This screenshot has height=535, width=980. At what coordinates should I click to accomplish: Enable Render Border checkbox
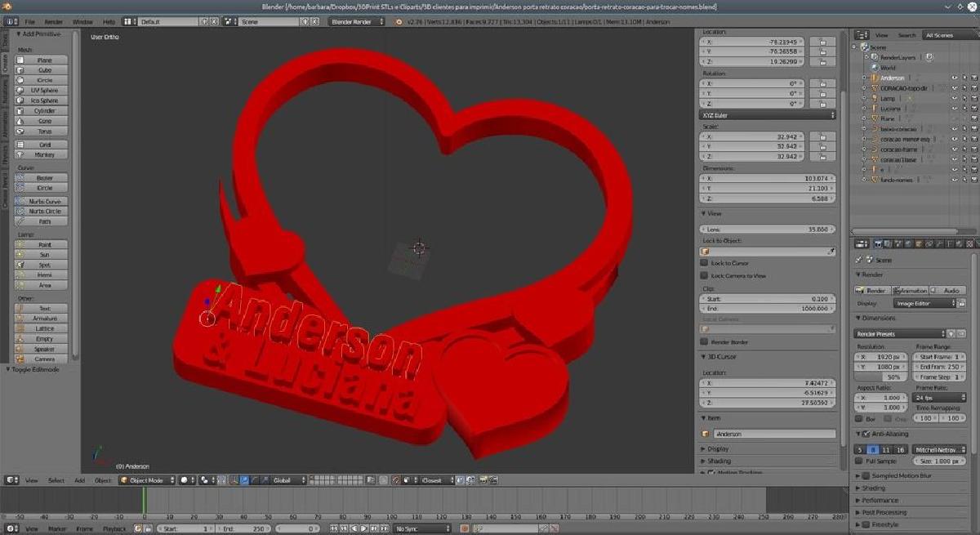coord(705,342)
